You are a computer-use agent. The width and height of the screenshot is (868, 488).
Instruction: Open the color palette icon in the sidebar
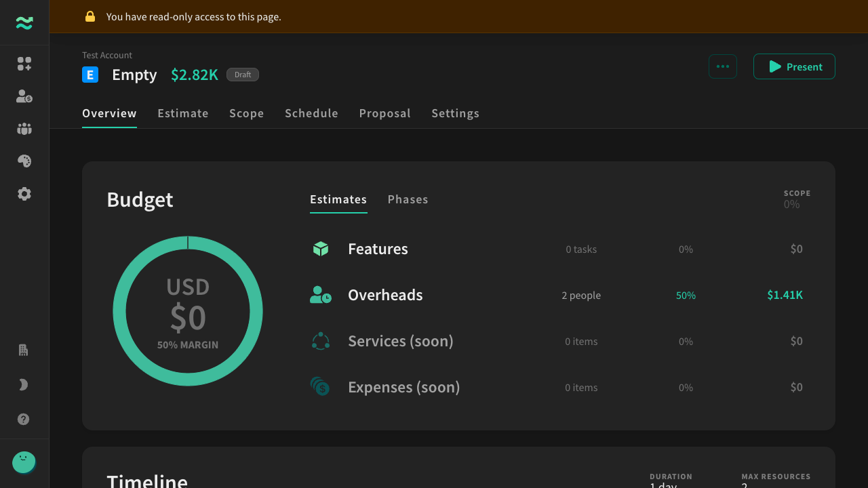24,161
